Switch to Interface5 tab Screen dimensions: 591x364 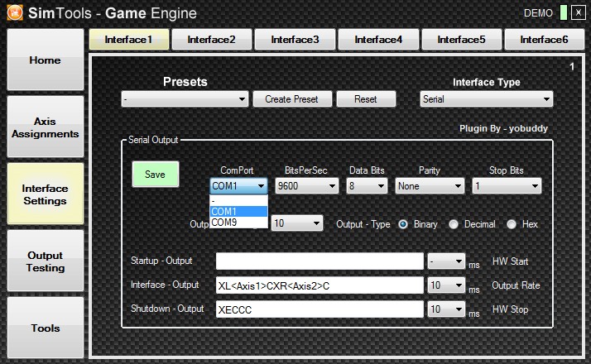click(x=461, y=40)
